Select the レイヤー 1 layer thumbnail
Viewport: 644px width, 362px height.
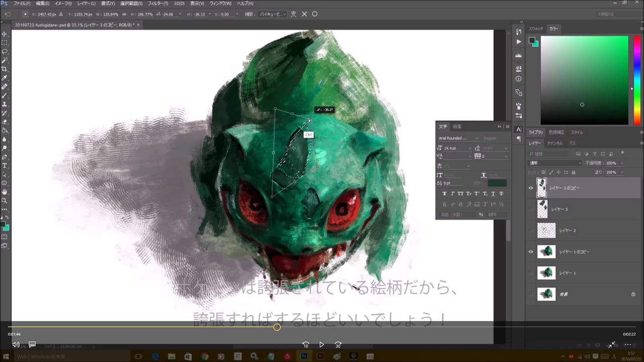(546, 273)
